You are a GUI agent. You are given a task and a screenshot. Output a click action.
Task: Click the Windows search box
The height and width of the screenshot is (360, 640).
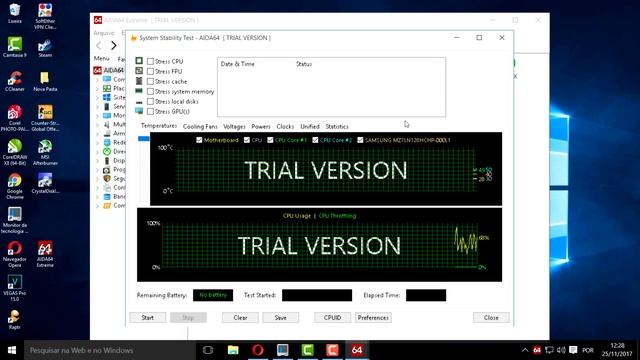click(109, 350)
